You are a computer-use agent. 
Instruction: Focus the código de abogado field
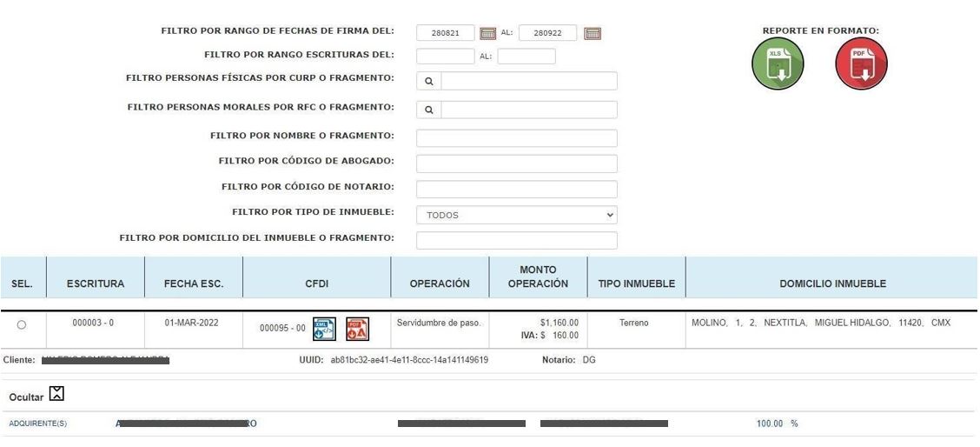517,163
